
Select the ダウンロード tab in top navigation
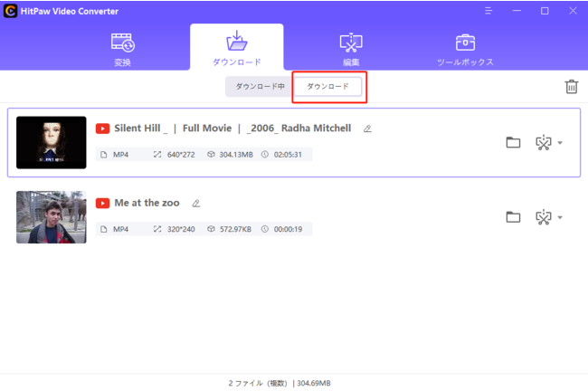[236, 49]
